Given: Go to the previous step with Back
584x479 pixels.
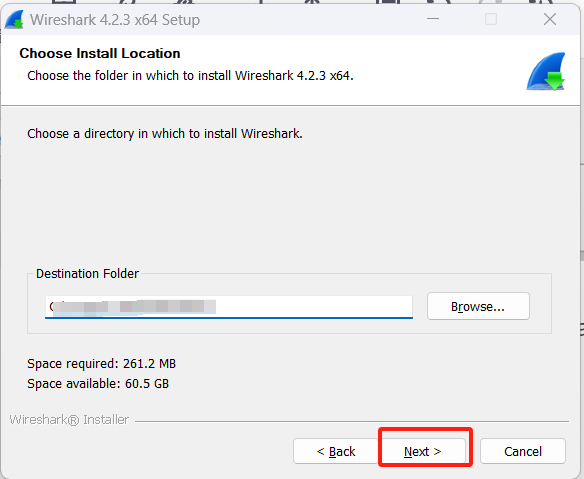Looking at the screenshot, I should pos(336,451).
